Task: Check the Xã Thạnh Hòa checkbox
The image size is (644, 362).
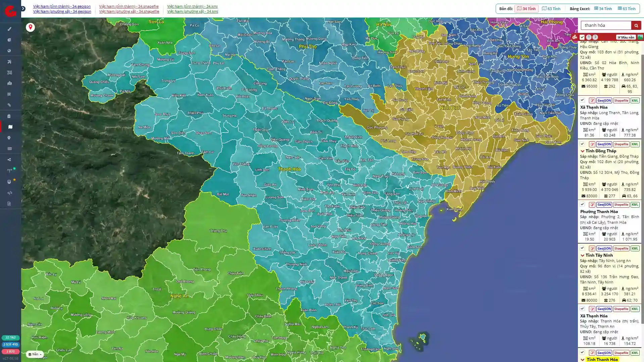Action: 582,100
